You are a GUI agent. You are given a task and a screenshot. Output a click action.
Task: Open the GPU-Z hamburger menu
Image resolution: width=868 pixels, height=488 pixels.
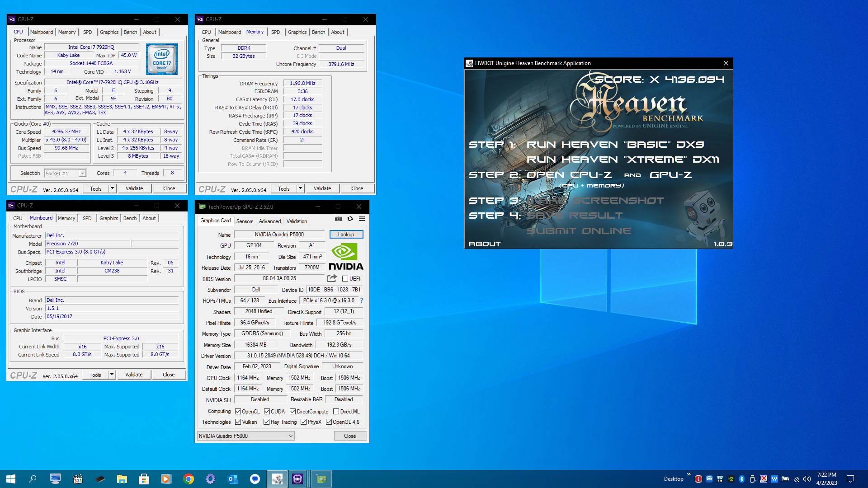point(362,219)
